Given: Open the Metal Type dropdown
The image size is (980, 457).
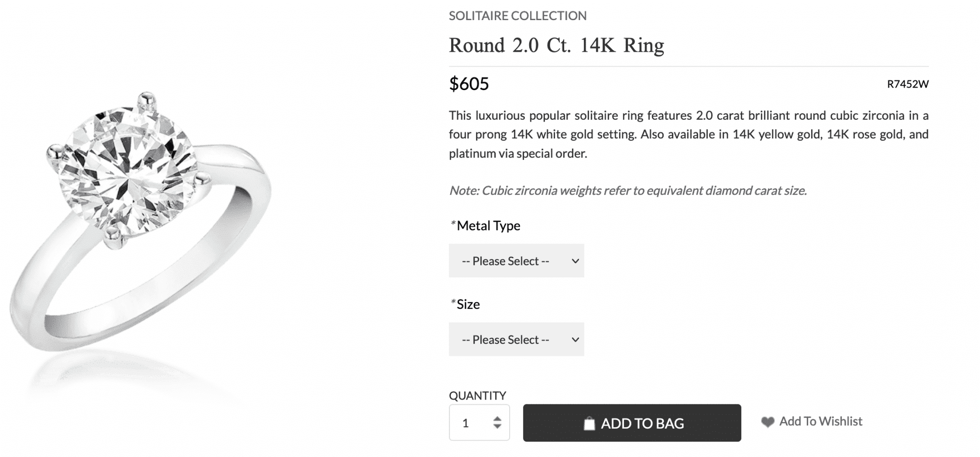Looking at the screenshot, I should (516, 261).
